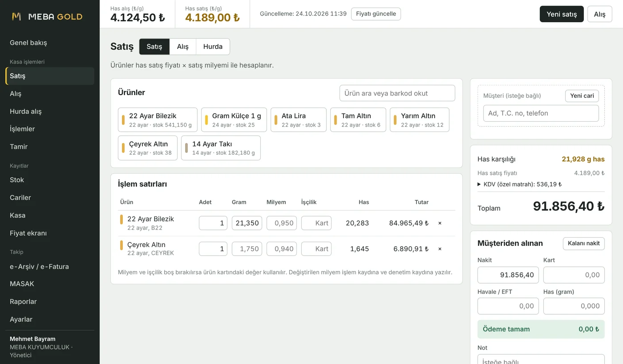
Task: Click the Has (gram) payment field
Action: pyautogui.click(x=574, y=306)
